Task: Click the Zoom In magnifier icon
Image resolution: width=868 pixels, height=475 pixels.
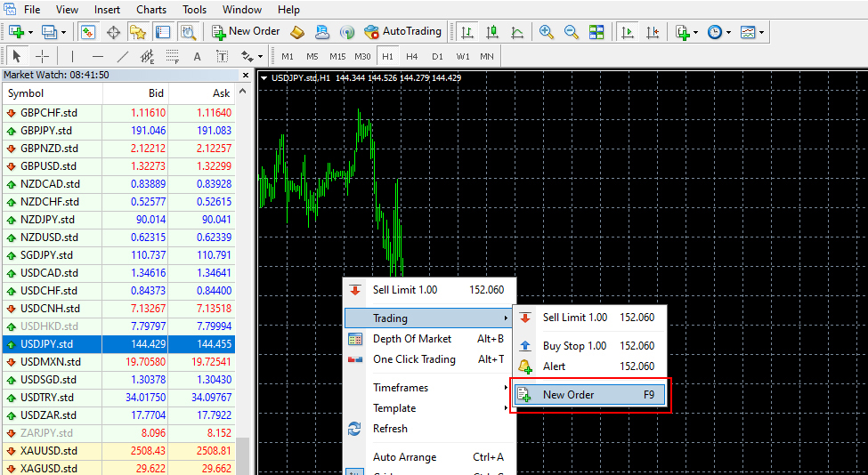Action: point(547,32)
